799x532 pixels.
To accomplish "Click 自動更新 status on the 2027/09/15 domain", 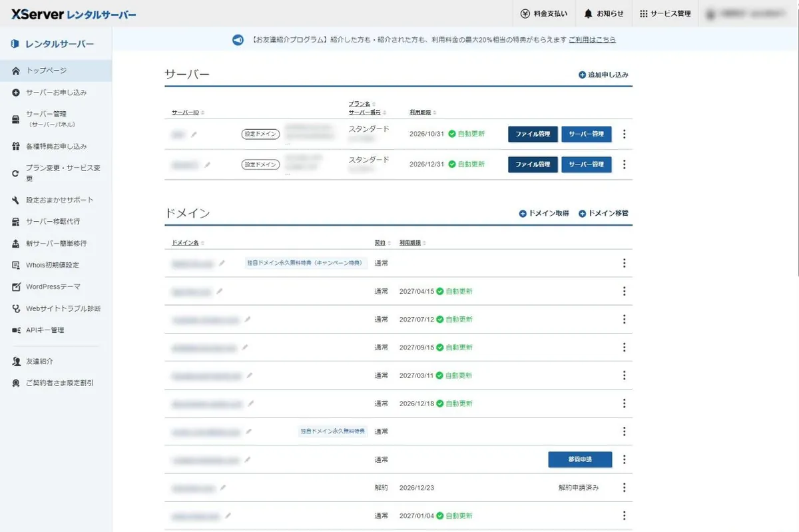I will [x=455, y=348].
